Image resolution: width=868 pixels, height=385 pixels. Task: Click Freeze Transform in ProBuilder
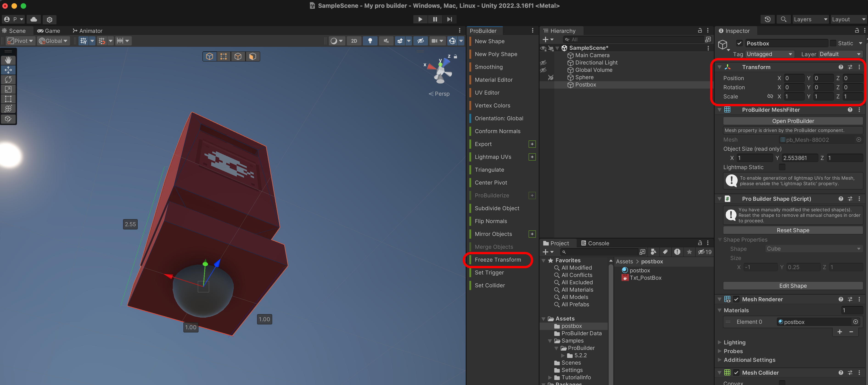[497, 259]
